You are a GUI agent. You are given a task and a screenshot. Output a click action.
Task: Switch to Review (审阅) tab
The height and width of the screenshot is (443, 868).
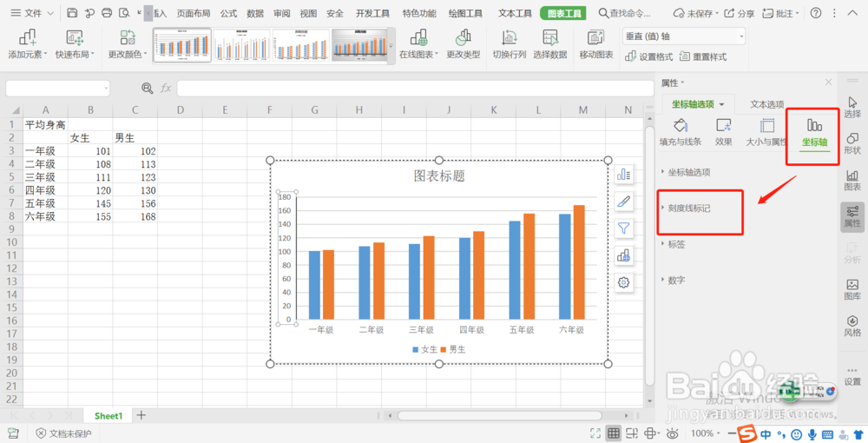tap(281, 13)
